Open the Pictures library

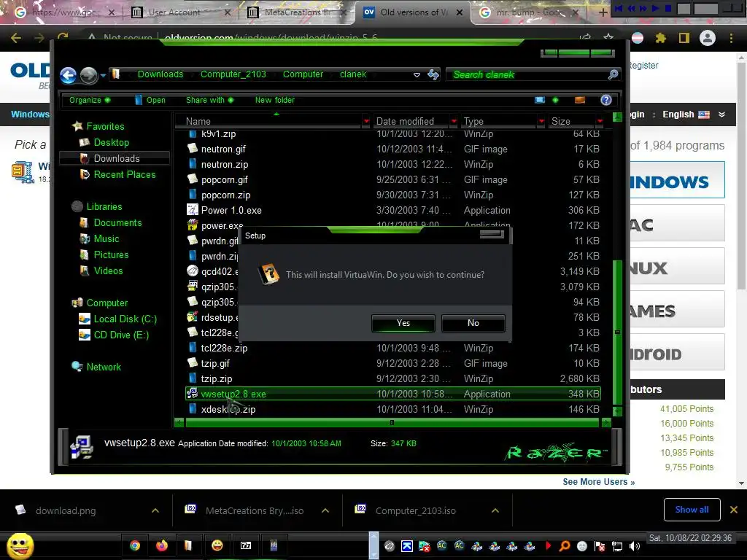(x=111, y=254)
